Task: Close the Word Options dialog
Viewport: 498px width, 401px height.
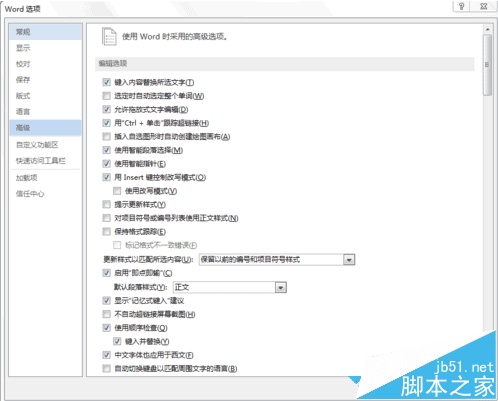Action: [484, 6]
